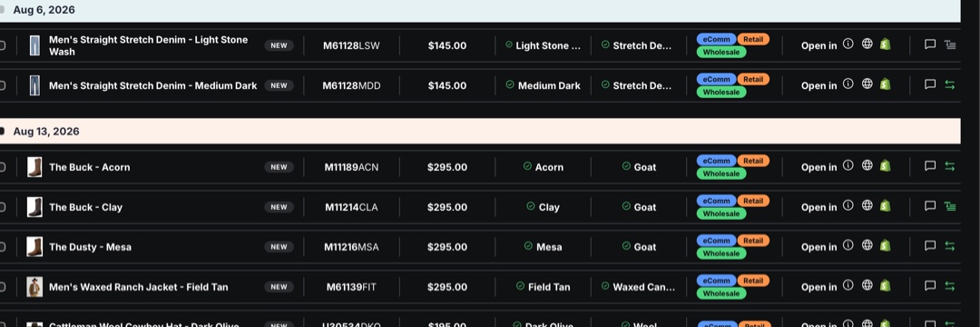Screen dimensions: 980x327
Task: Click Field Tan color value
Action: (549, 287)
